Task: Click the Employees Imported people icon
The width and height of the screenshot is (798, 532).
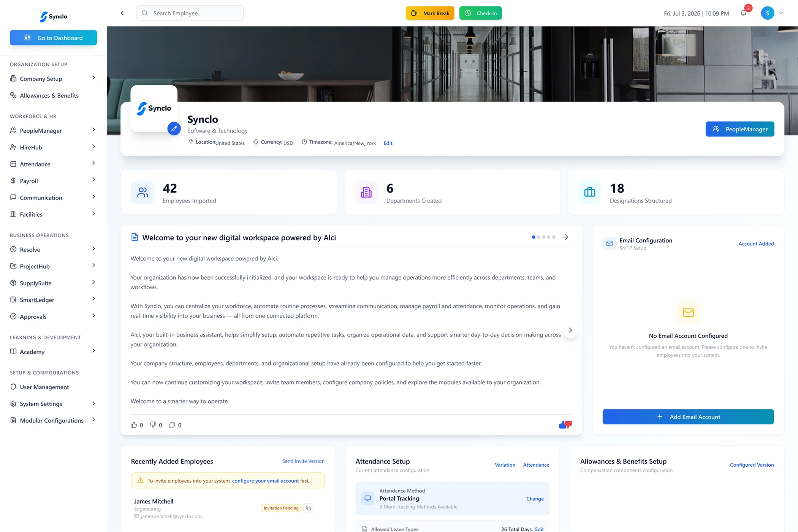Action: [142, 192]
